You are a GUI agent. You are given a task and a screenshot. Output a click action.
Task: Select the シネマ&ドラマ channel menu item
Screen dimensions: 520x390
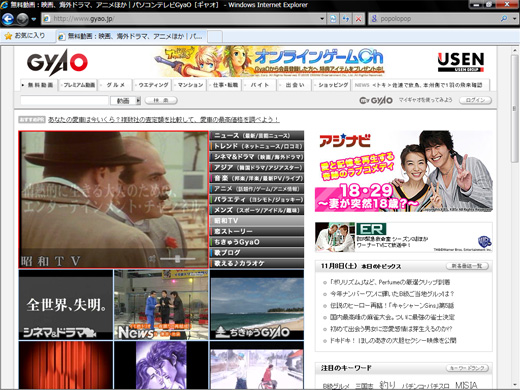click(257, 157)
